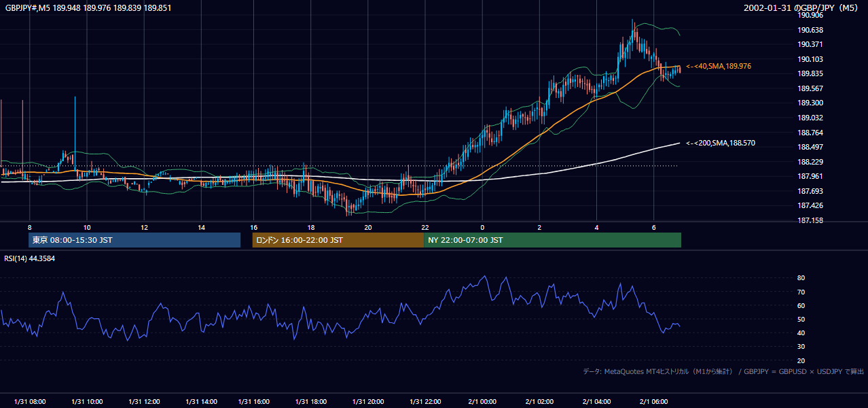Screen dimensions: 868x408
Task: Click the RSI(14) 44.3584 indicator label
Action: coord(30,258)
